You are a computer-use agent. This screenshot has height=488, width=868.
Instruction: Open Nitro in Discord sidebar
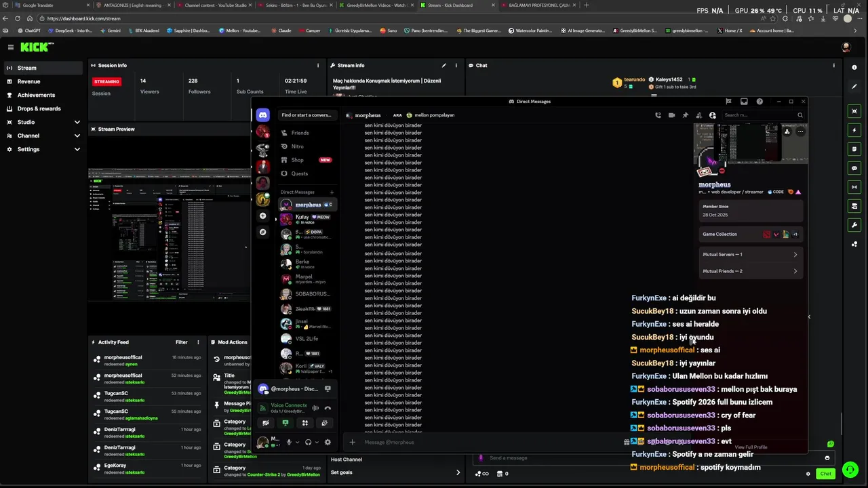(x=307, y=146)
